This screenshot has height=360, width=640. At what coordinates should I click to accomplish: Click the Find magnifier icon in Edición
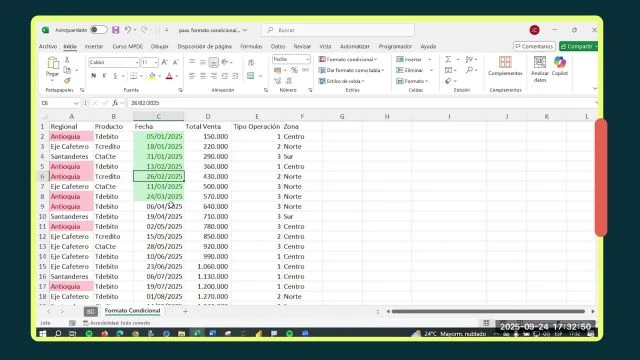(469, 70)
